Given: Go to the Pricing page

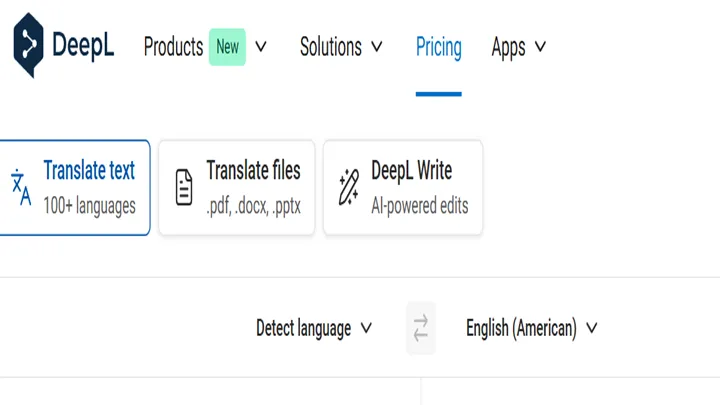Looking at the screenshot, I should pyautogui.click(x=439, y=47).
